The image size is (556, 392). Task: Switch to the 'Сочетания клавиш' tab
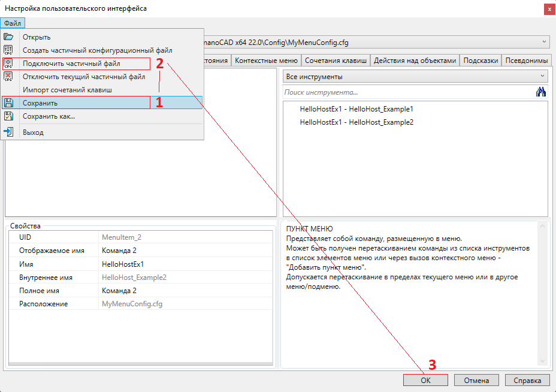click(x=336, y=61)
